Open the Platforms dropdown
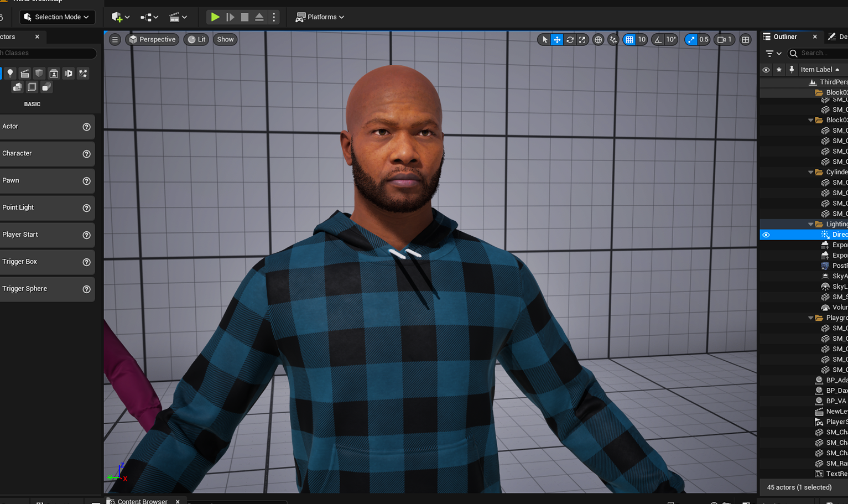The image size is (848, 504). pyautogui.click(x=320, y=17)
